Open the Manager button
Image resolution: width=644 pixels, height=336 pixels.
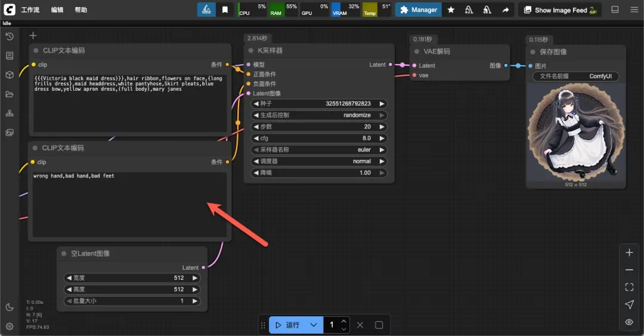419,10
